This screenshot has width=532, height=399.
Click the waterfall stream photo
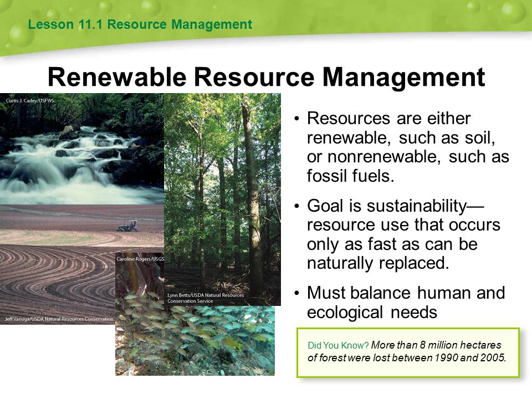coord(82,149)
